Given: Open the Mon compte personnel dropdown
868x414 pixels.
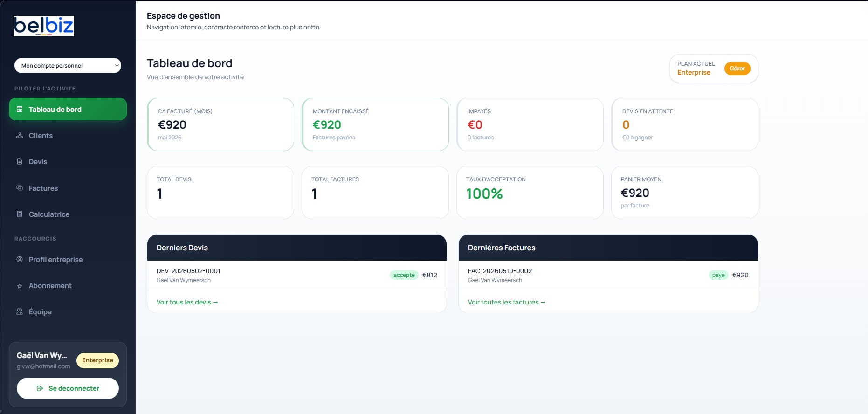Looking at the screenshot, I should point(68,66).
